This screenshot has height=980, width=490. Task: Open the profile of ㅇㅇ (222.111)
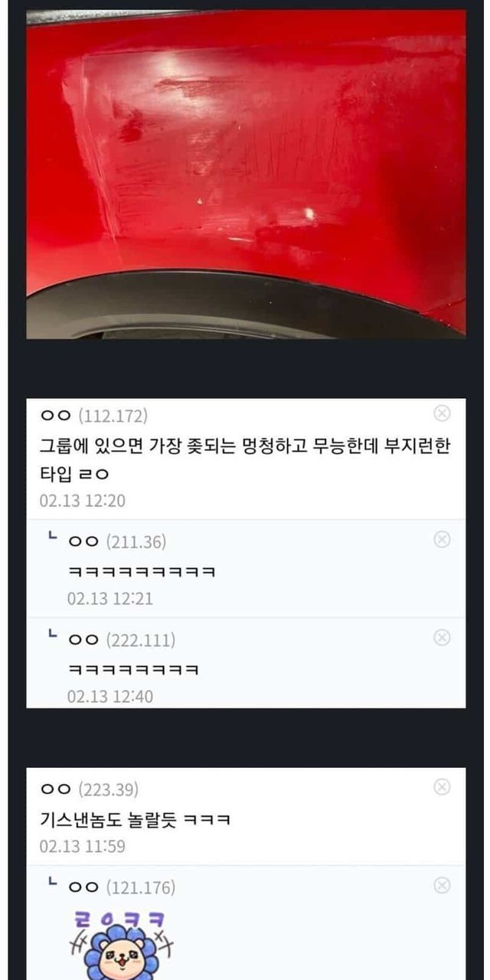122,640
